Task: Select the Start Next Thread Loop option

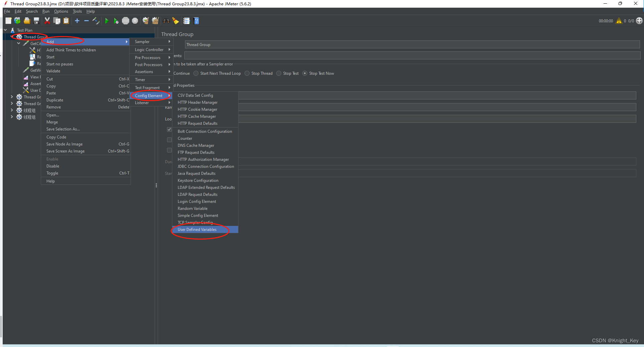Action: (196, 73)
